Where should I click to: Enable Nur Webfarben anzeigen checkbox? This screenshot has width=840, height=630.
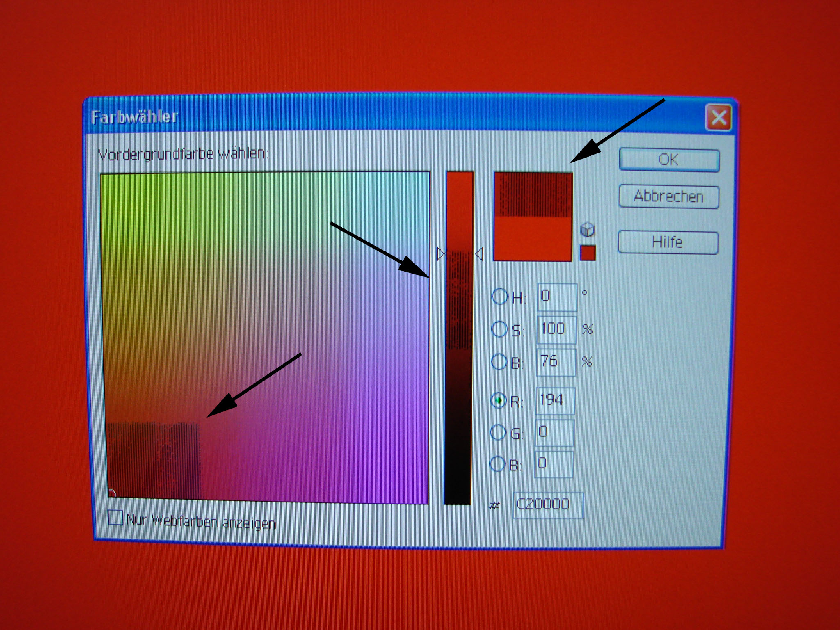coord(115,517)
